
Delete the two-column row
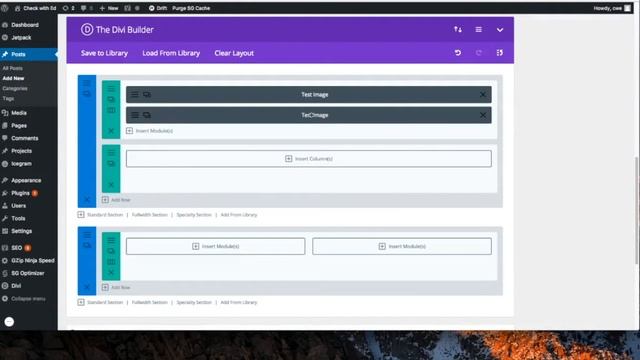[x=111, y=272]
